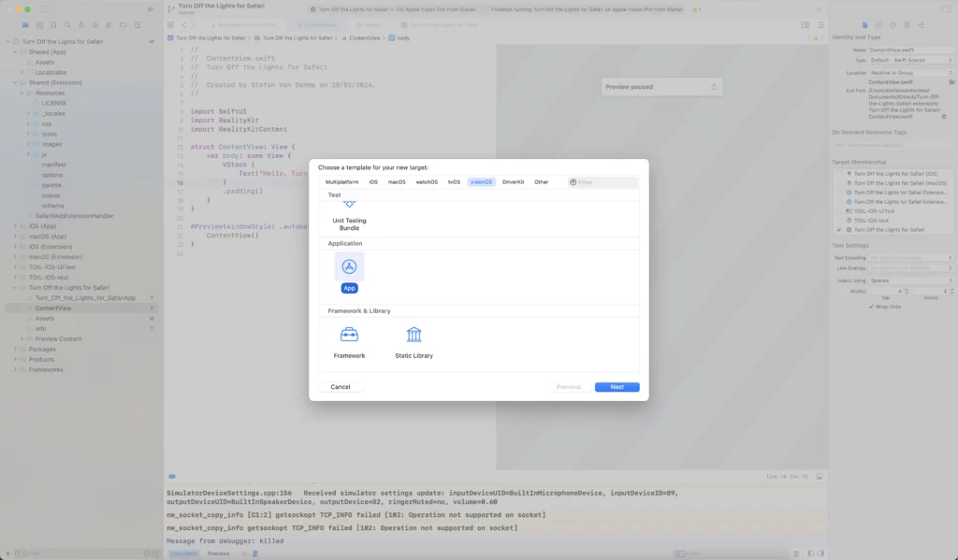Open the Debug navigator icon
The width and height of the screenshot is (958, 560).
tap(109, 25)
